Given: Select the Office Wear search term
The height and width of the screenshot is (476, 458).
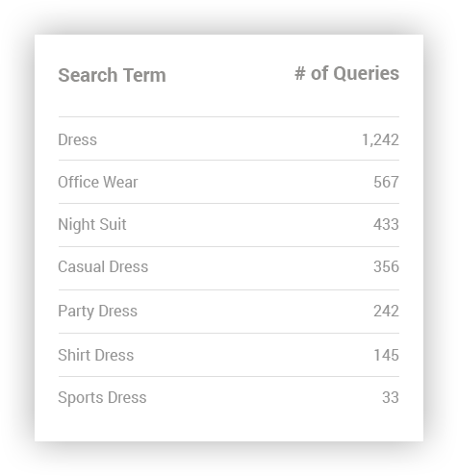Looking at the screenshot, I should 98,182.
